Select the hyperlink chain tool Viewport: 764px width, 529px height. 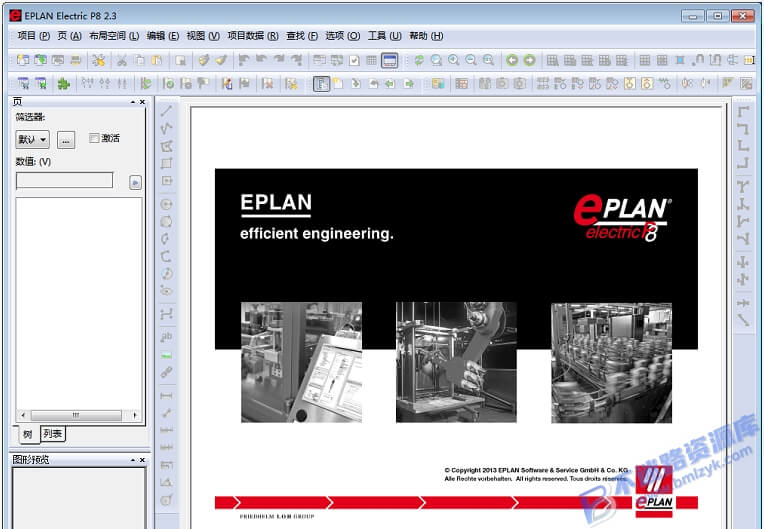point(166,373)
